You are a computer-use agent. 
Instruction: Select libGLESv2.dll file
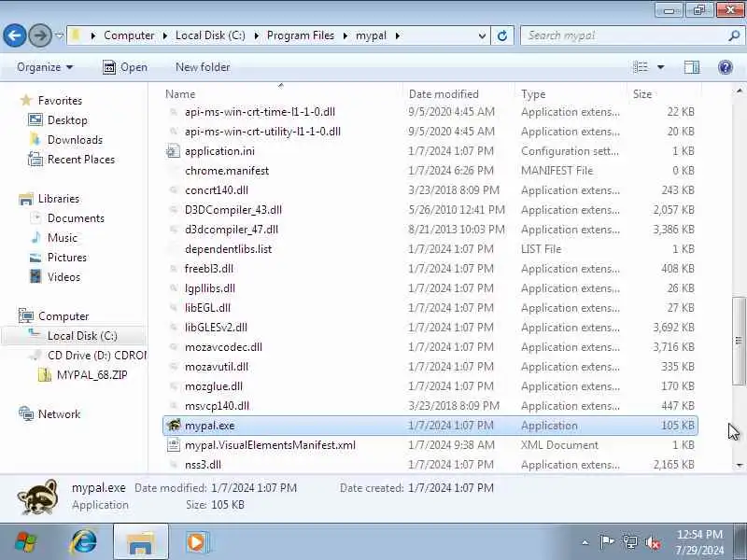coord(216,328)
